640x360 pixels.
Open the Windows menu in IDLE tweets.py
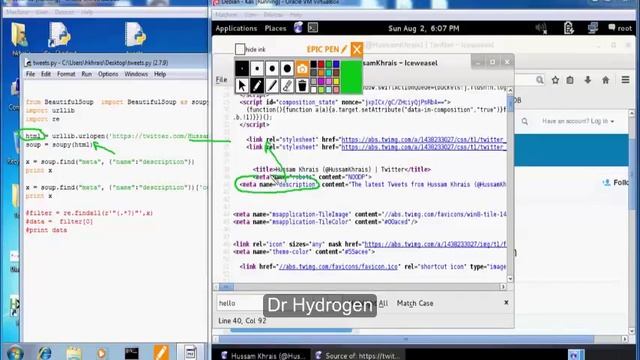click(136, 74)
